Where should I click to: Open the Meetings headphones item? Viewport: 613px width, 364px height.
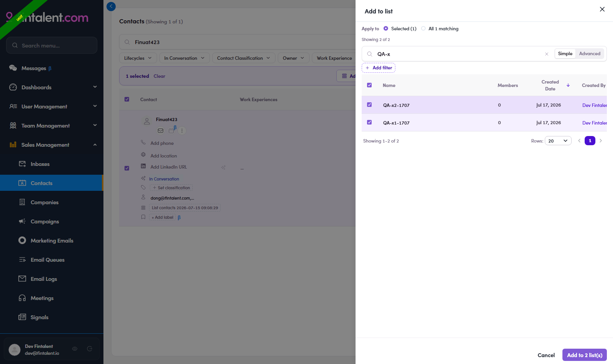pyautogui.click(x=52, y=298)
